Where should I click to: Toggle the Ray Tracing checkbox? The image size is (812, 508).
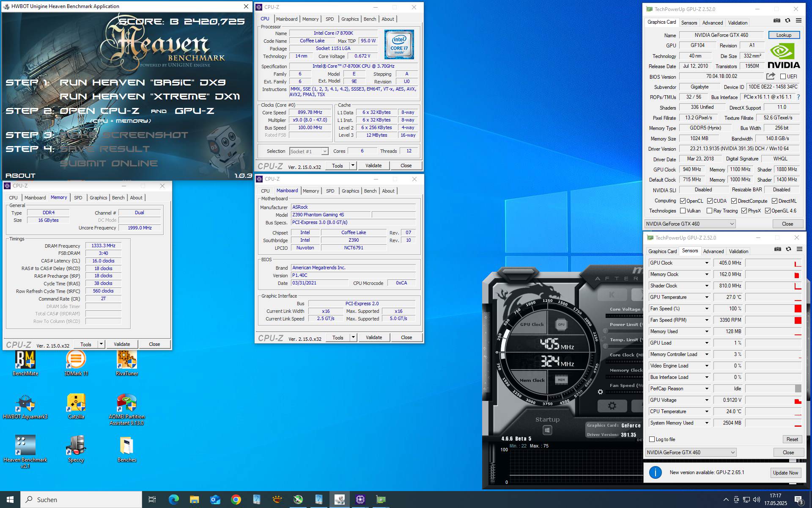pyautogui.click(x=709, y=211)
